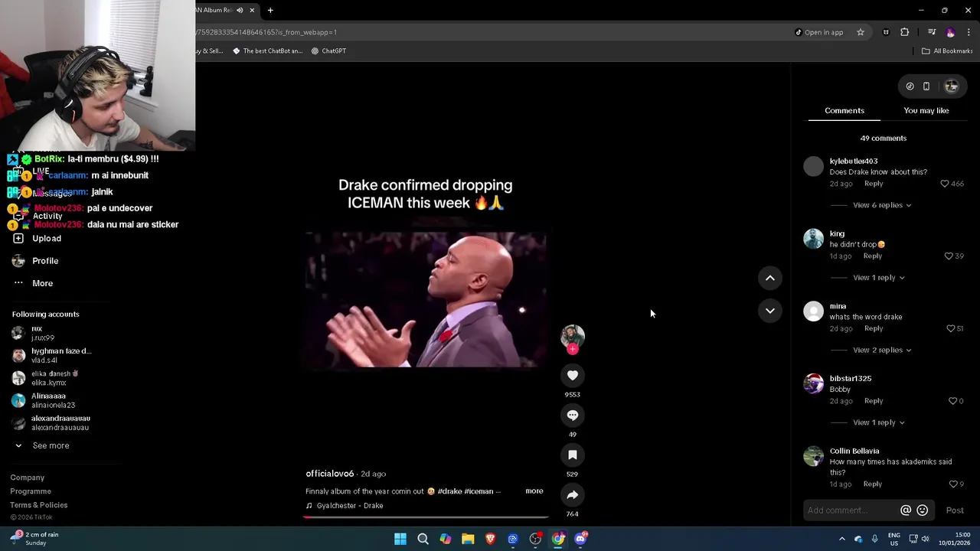Viewport: 980px width, 551px height.
Task: Open the Chrome extensions puzzle icon
Action: coord(905,32)
